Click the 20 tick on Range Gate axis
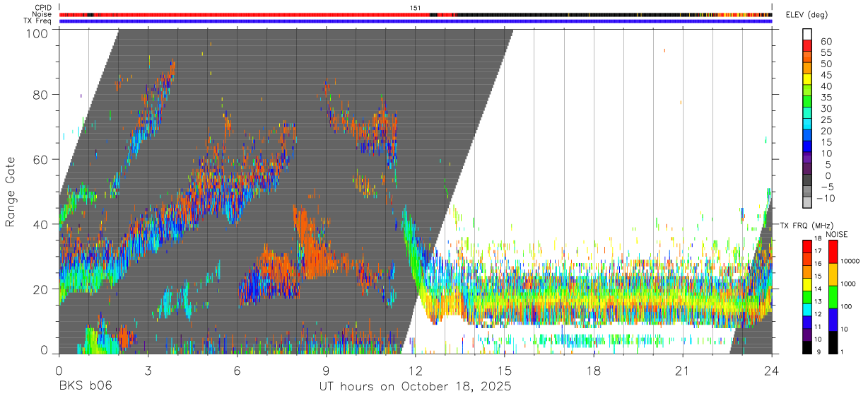The width and height of the screenshot is (868, 401). (x=42, y=289)
